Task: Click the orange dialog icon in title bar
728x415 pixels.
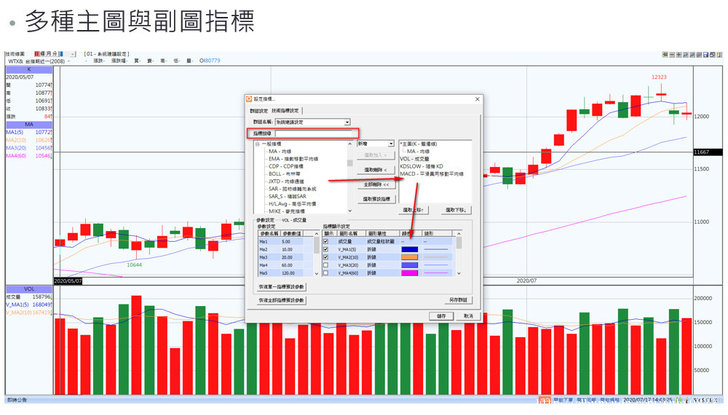Action: 249,99
